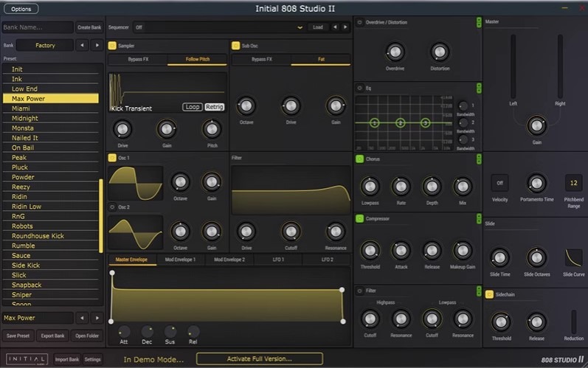
Task: Click the Slide Octaves knob
Action: click(536, 258)
